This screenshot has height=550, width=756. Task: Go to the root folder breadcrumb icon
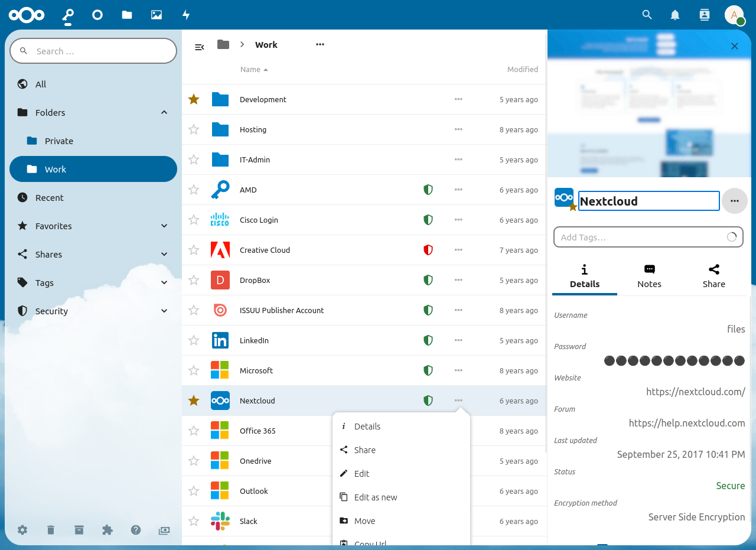[x=223, y=44]
